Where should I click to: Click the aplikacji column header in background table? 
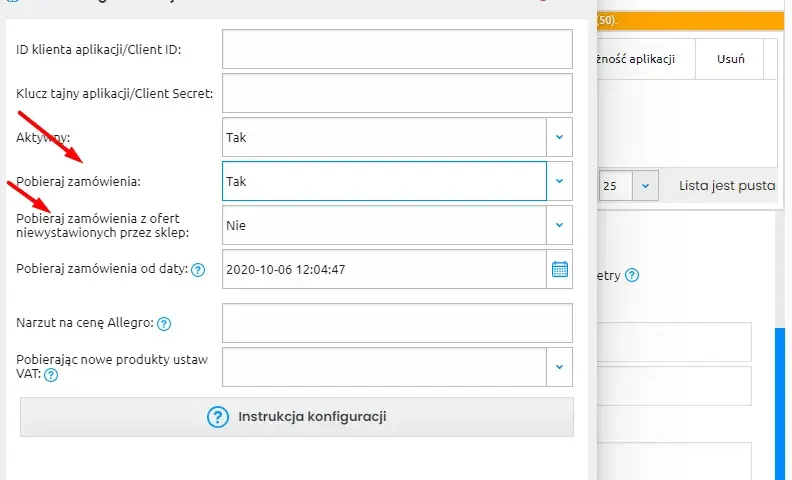pyautogui.click(x=646, y=59)
